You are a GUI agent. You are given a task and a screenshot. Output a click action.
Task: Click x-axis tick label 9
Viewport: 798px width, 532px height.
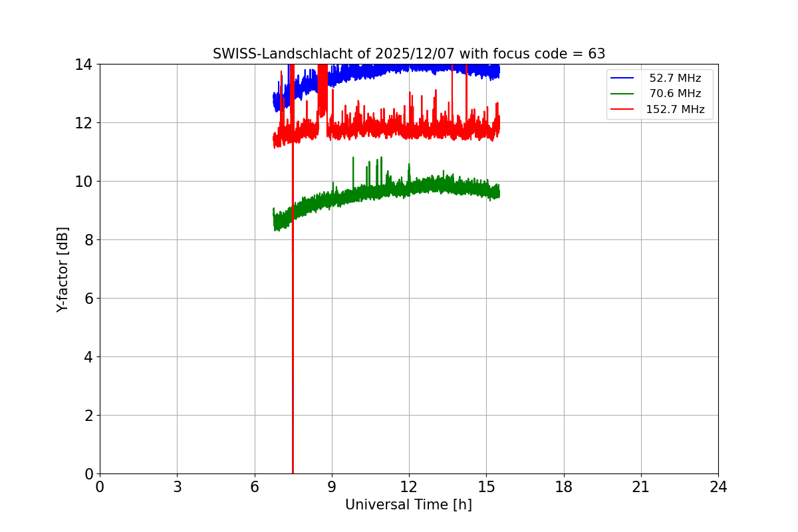coord(332,487)
